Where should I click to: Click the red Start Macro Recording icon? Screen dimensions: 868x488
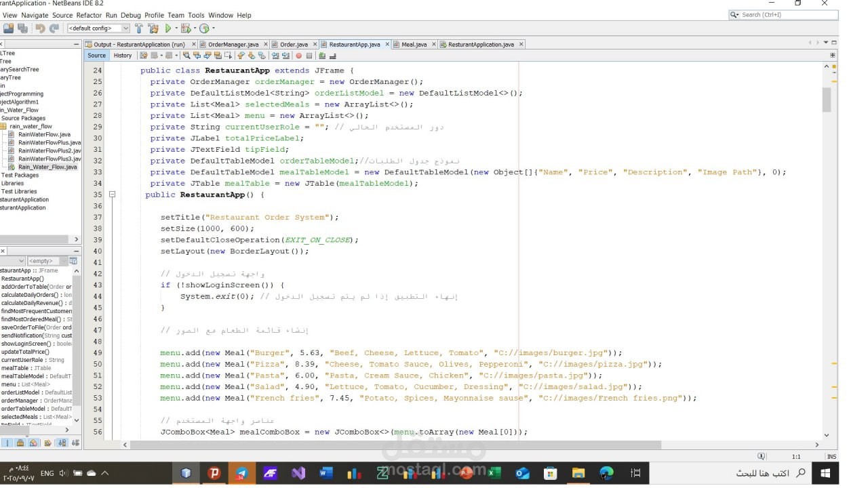click(299, 56)
